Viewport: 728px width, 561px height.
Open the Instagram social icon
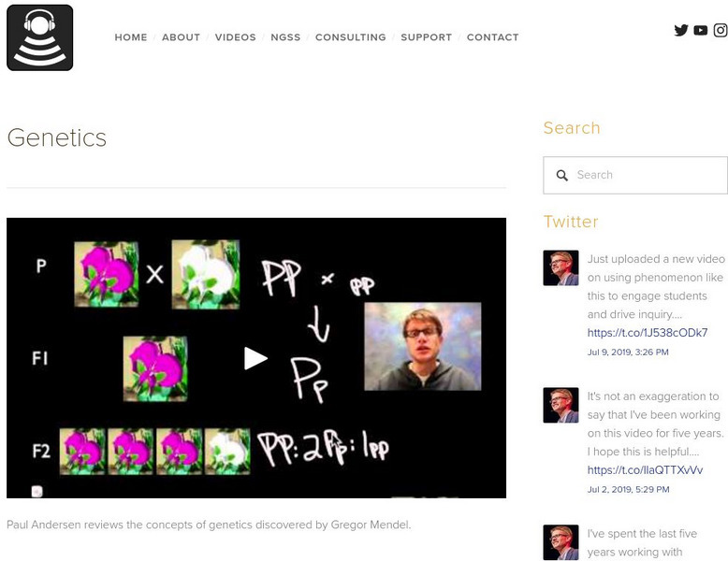point(721,30)
